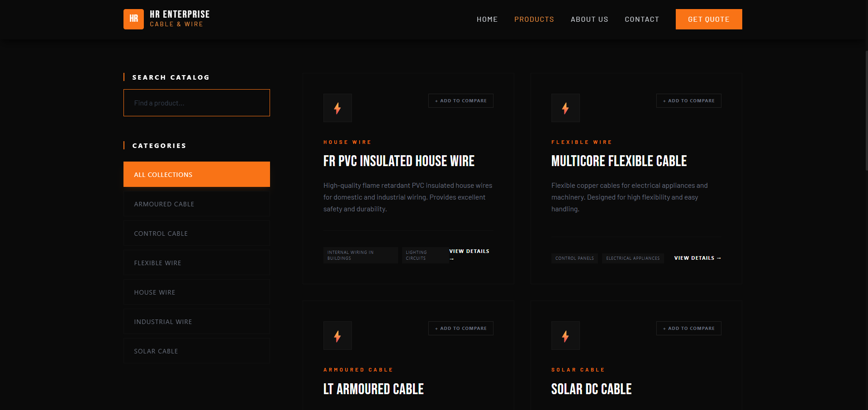Select the Solar Cable category
Screen dimensions: 868x410
click(197, 351)
